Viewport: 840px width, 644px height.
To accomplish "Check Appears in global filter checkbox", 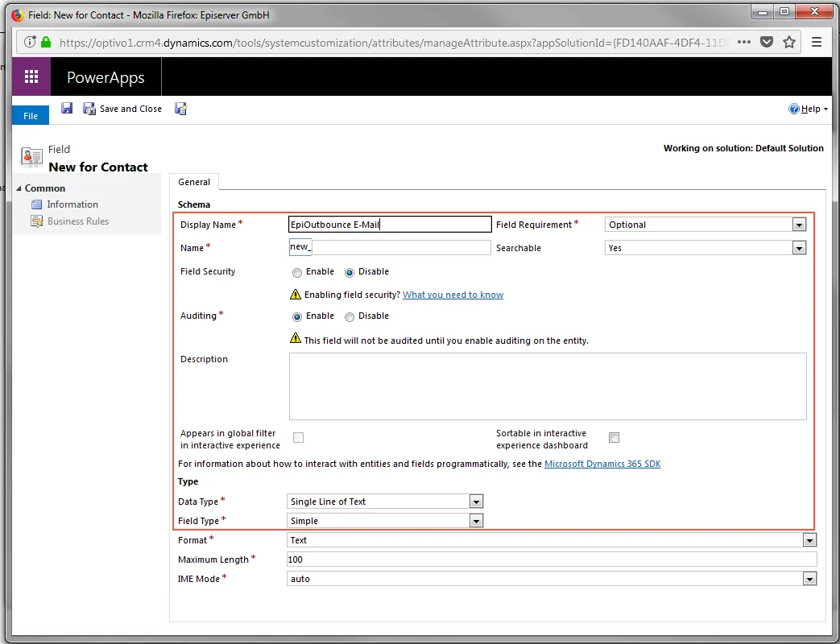I will click(299, 437).
